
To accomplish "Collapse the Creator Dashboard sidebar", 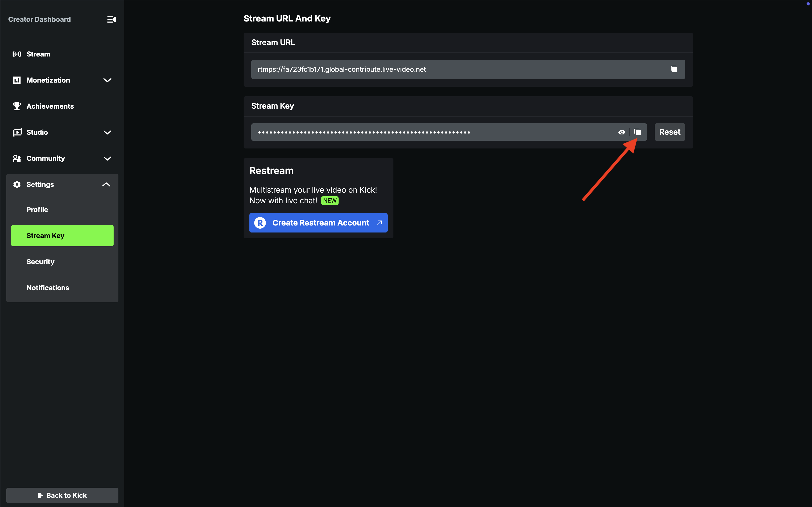I will pyautogui.click(x=111, y=19).
